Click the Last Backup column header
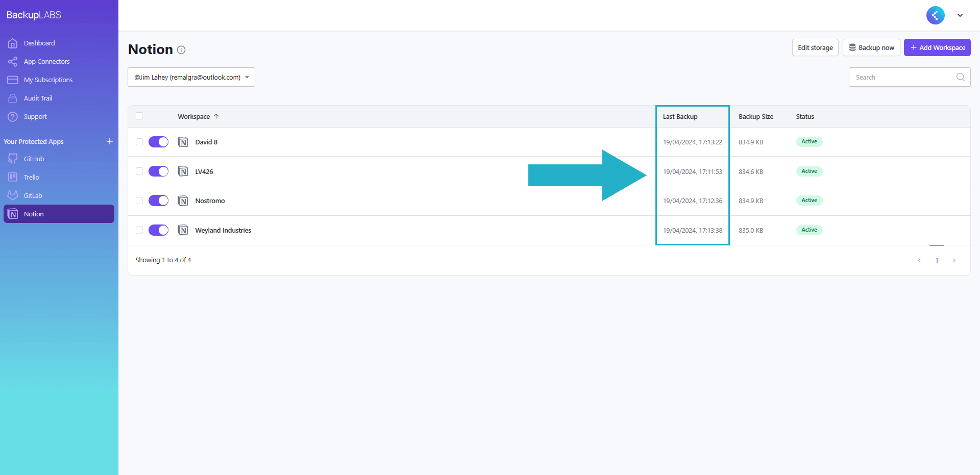 pyautogui.click(x=680, y=117)
